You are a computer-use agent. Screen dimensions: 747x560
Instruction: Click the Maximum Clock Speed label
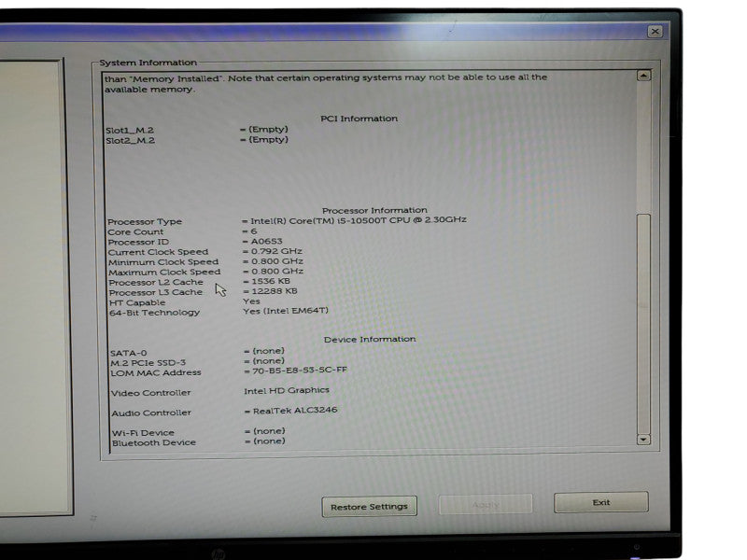tap(164, 273)
